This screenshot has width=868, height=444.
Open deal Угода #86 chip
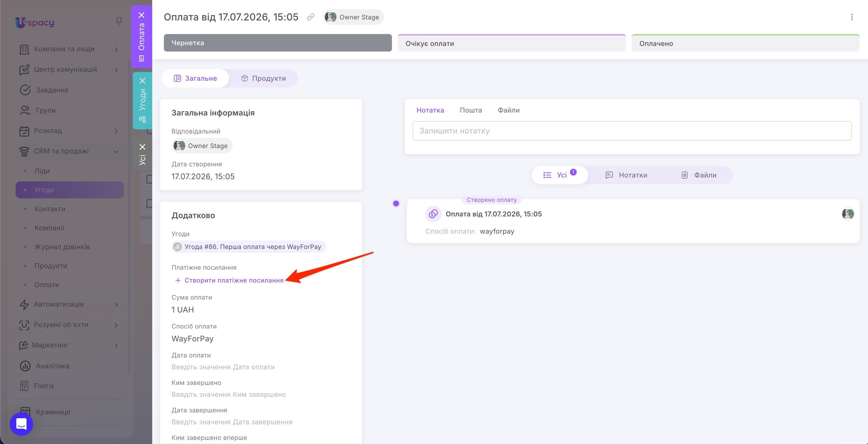[249, 247]
